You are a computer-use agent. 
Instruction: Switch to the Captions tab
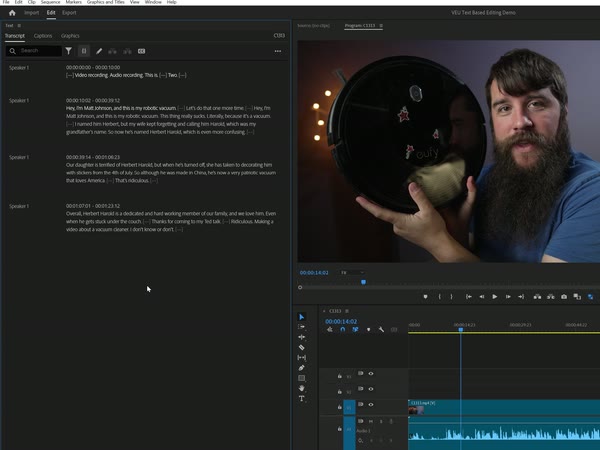43,36
